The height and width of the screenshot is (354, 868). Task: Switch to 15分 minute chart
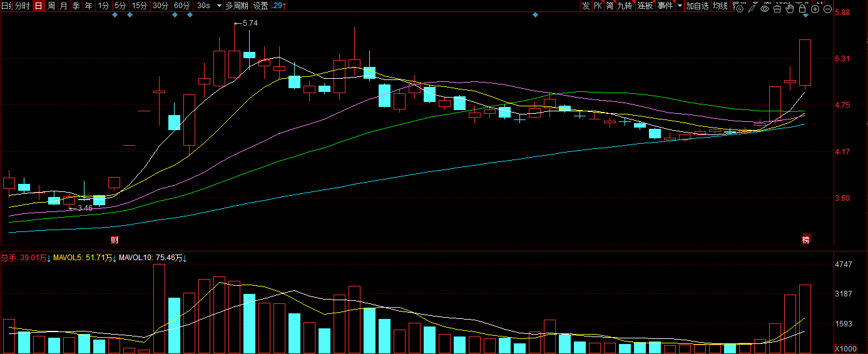140,6
